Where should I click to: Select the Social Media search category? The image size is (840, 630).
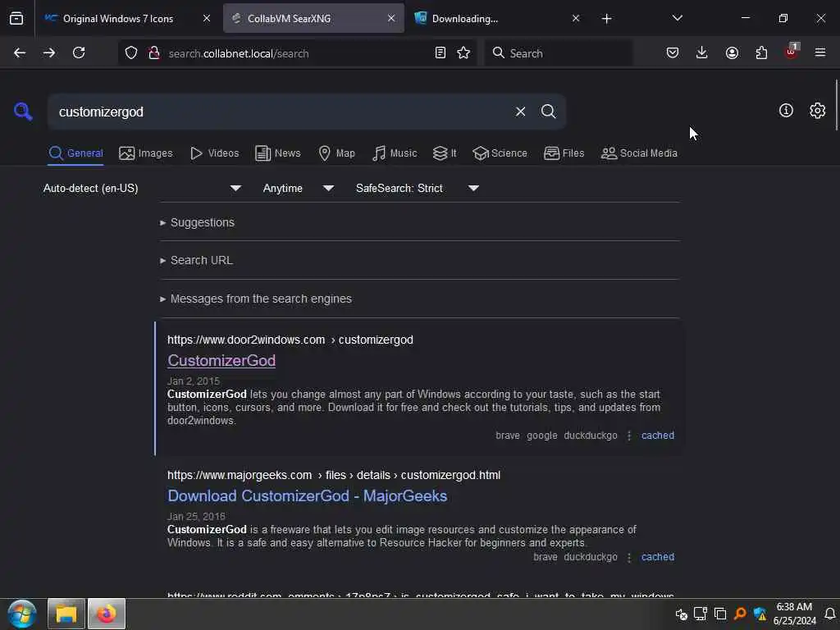tap(639, 153)
